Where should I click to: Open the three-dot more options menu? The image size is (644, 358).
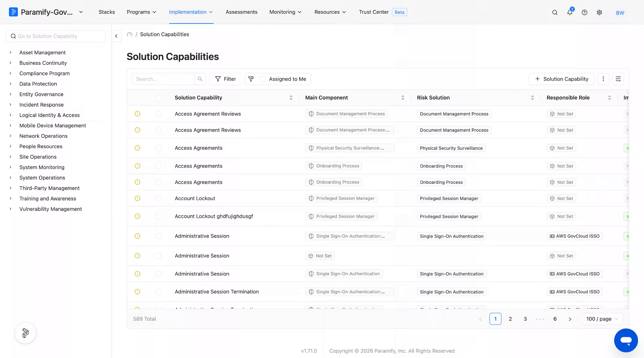(603, 79)
